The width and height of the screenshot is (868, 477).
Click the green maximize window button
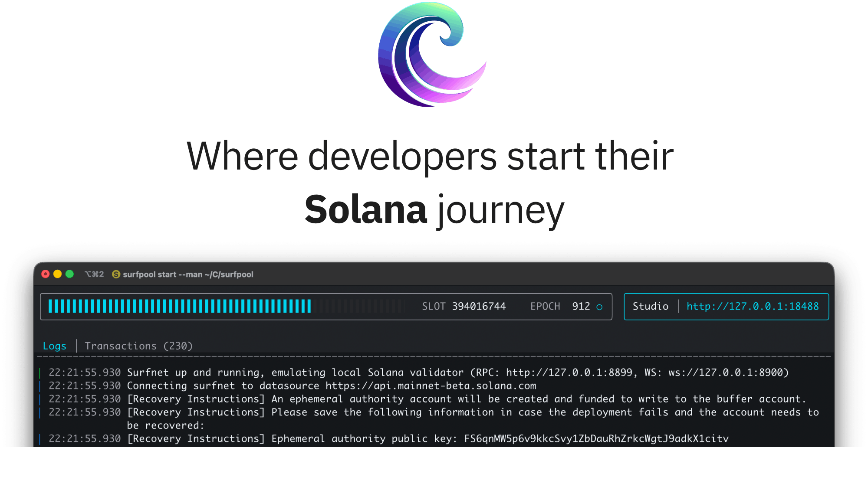pyautogui.click(x=69, y=274)
